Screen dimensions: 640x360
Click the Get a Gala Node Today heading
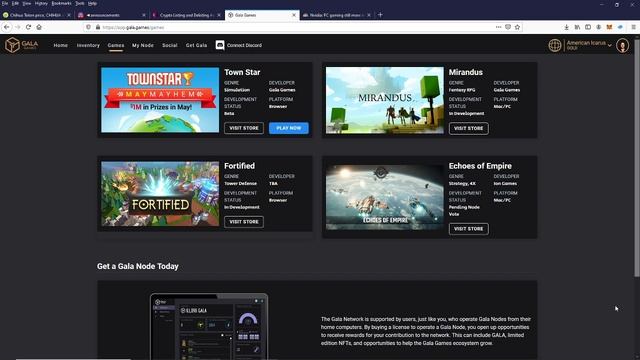coord(138,266)
